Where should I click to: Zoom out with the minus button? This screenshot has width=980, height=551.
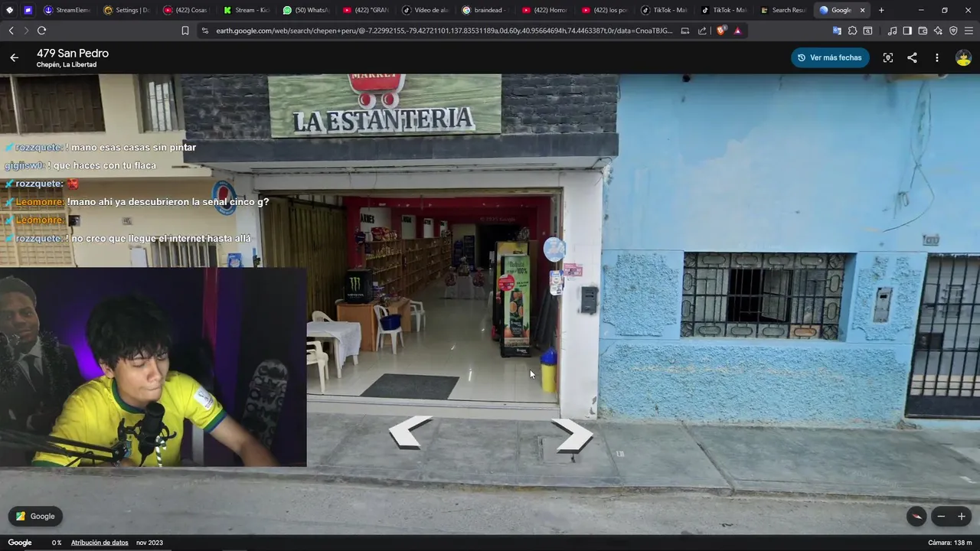coord(941,517)
